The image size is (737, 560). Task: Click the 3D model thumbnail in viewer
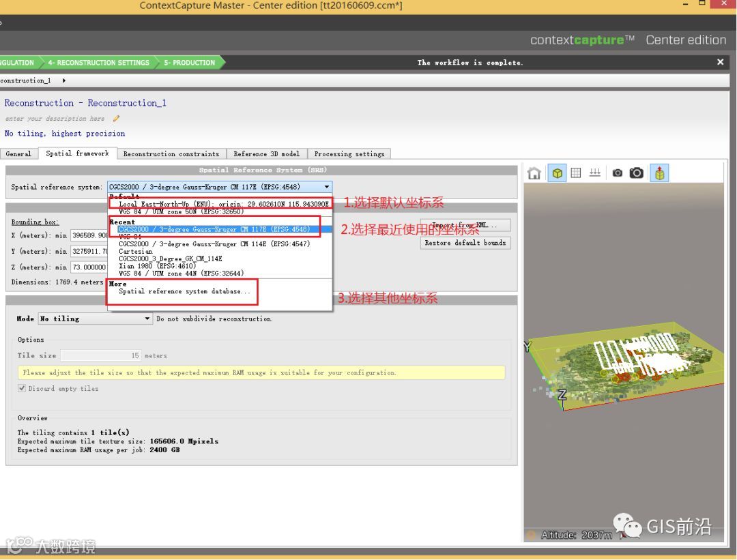[625, 366]
